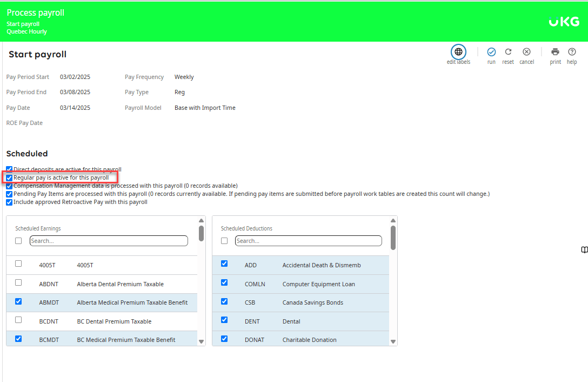Screen dimensions: 588x382
Task: Click the Scheduled Deductions scrollbar thumb
Action: [393, 238]
